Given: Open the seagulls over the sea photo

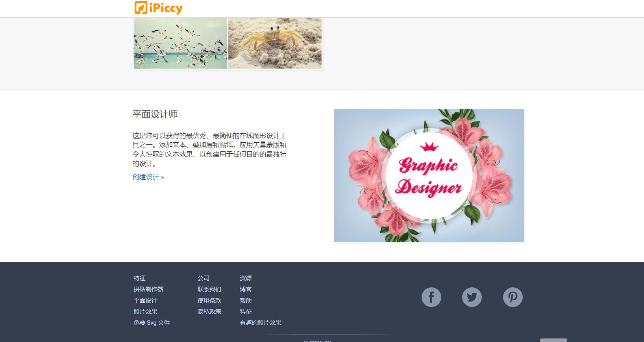Looking at the screenshot, I should point(180,43).
